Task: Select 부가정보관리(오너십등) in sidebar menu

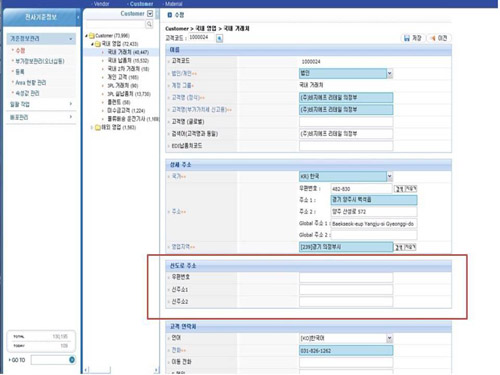Action: (40, 61)
